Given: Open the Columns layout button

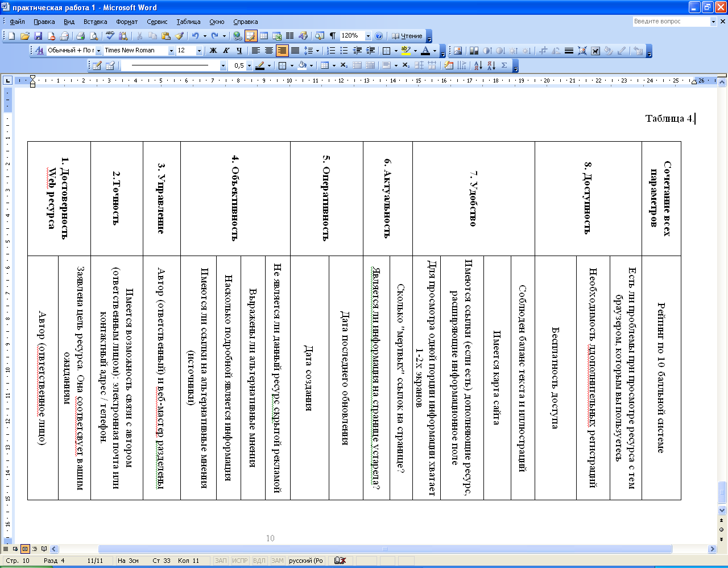Looking at the screenshot, I should click(x=290, y=36).
